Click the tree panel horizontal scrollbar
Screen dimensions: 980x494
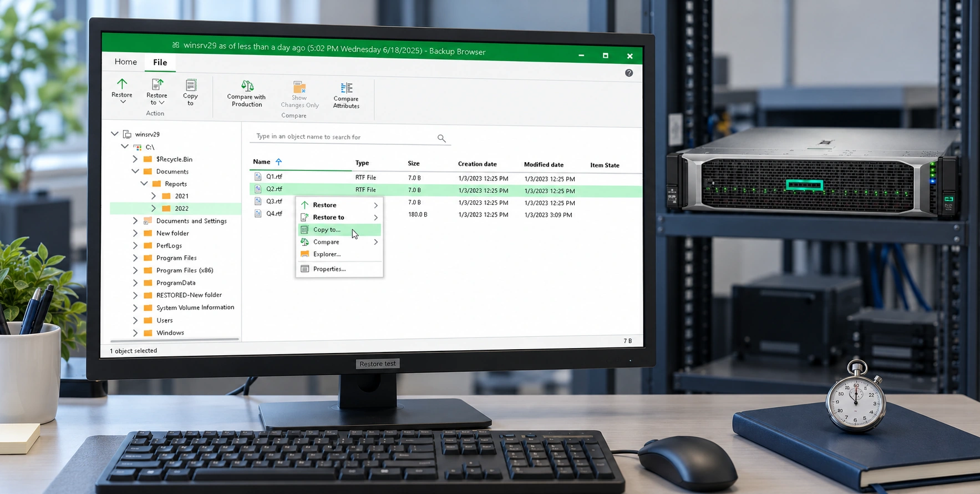[175, 339]
